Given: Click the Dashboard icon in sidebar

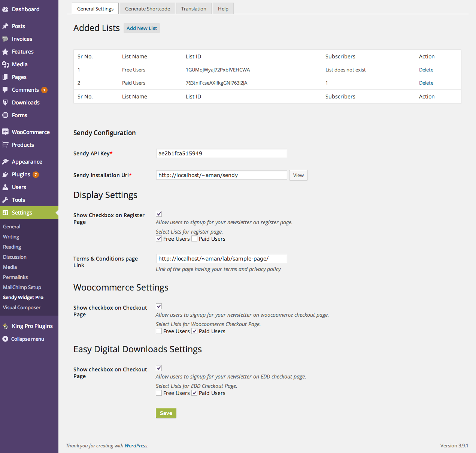Looking at the screenshot, I should (x=5, y=9).
